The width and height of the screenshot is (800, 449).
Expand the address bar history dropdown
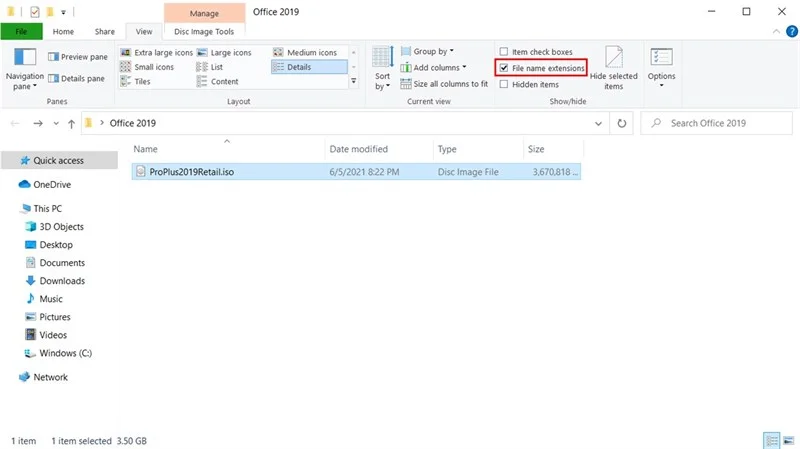(x=598, y=123)
